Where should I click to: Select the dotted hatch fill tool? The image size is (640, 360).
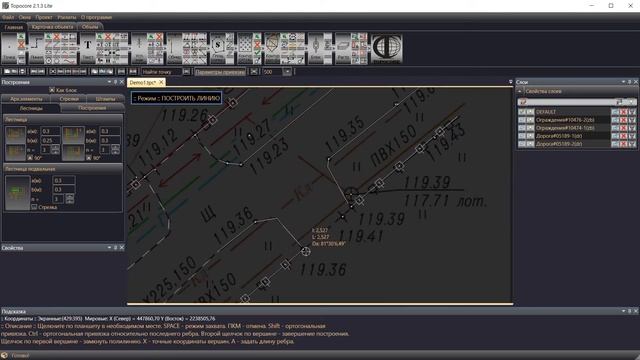(245, 48)
